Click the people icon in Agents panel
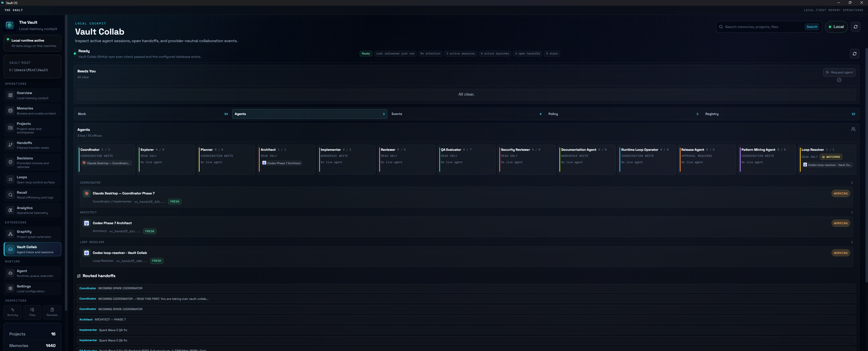The height and width of the screenshot is (351, 868). (x=853, y=129)
